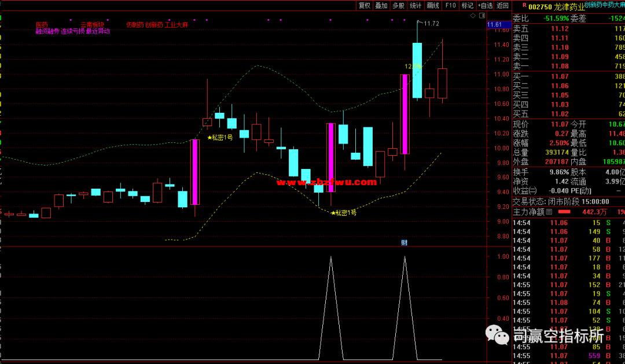Click the 外盘 value 207187
The height and width of the screenshot is (364, 625).
coord(557,162)
